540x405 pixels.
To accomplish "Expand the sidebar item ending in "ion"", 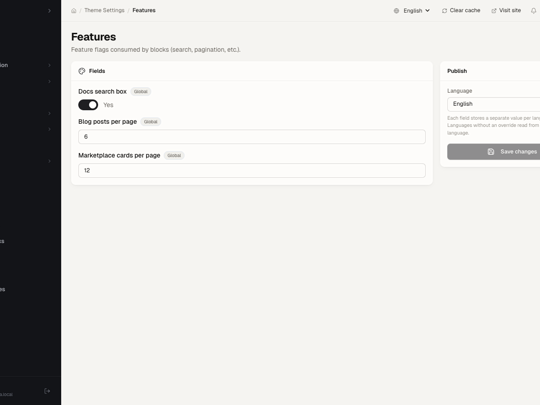I will (26, 65).
